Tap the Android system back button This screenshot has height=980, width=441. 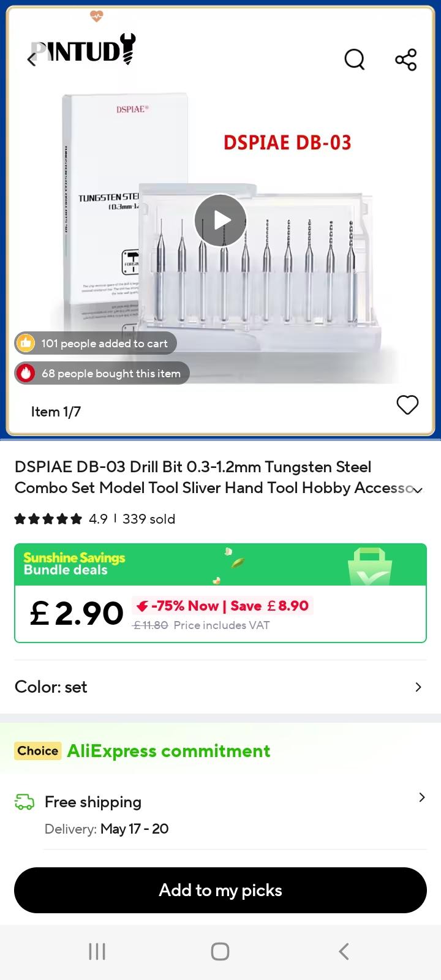click(344, 951)
